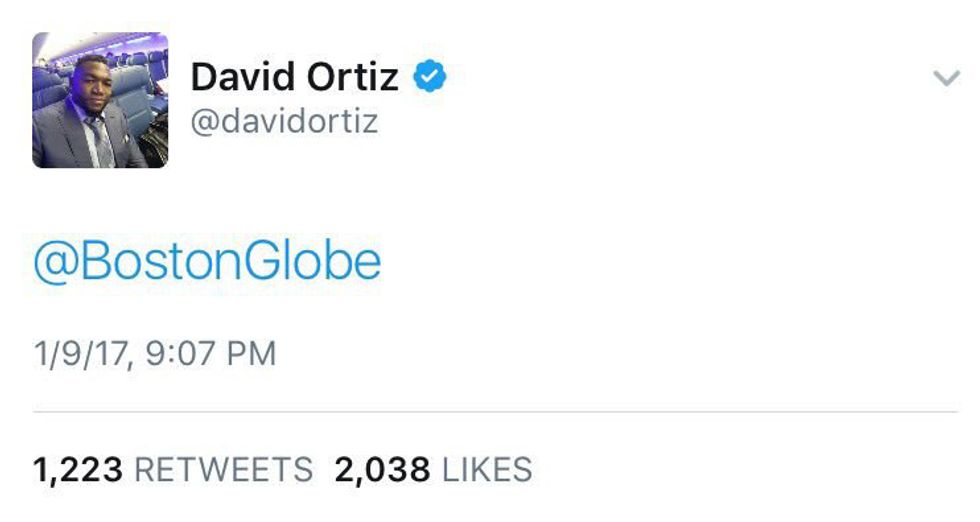The image size is (980, 522).
Task: Click the suit and tie in avatar
Action: click(x=95, y=138)
